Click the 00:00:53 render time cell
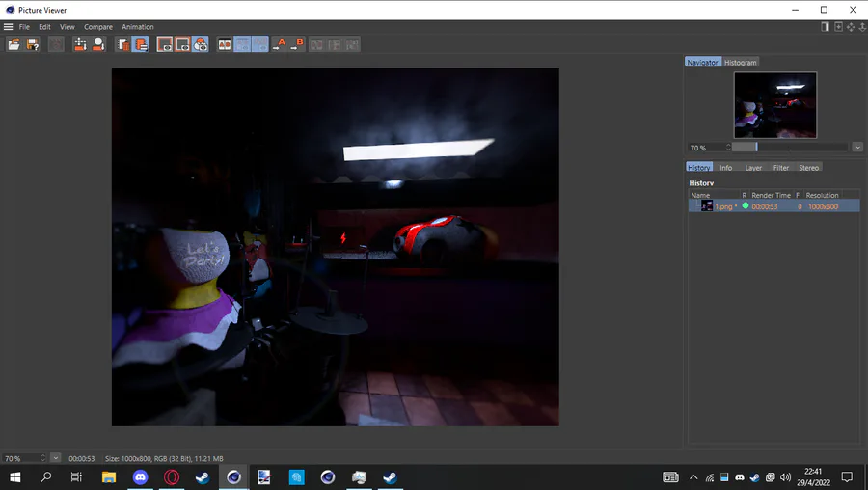Viewport: 868px width, 490px height. tap(765, 206)
